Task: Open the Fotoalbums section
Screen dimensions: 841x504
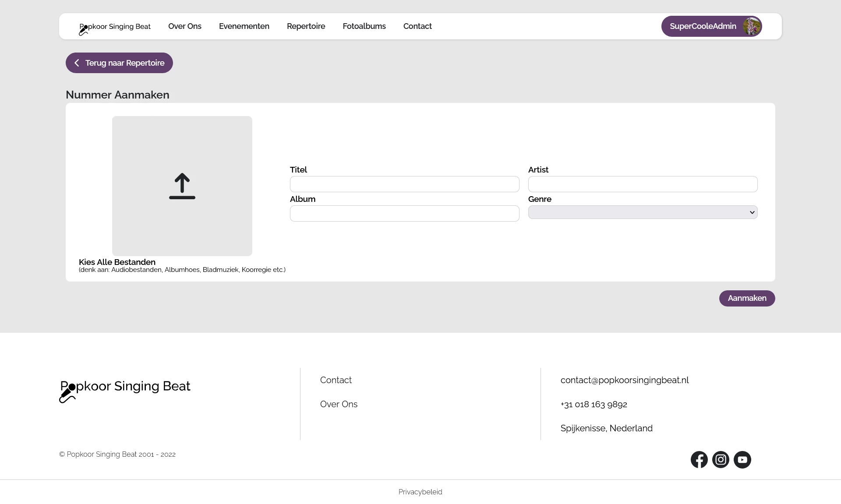Action: [364, 26]
